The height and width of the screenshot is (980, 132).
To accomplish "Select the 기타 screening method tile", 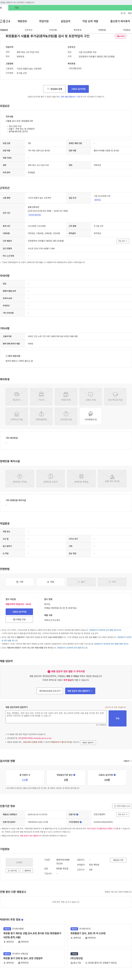I will 112,582.
